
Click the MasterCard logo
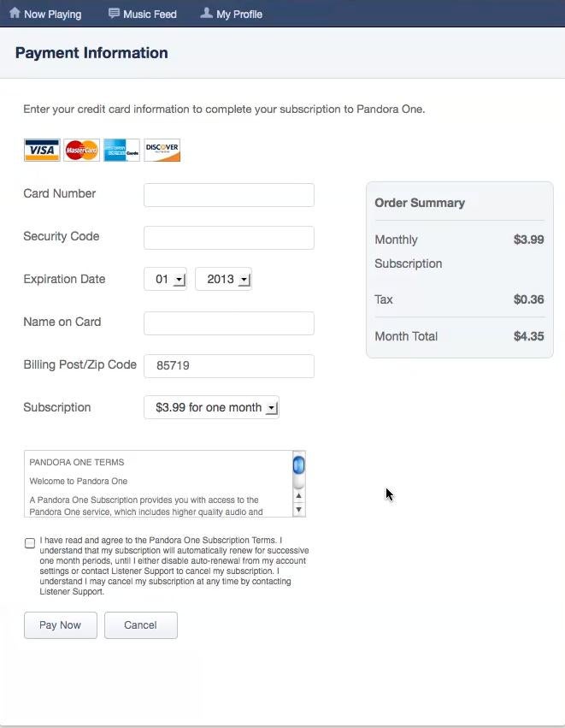coord(81,151)
